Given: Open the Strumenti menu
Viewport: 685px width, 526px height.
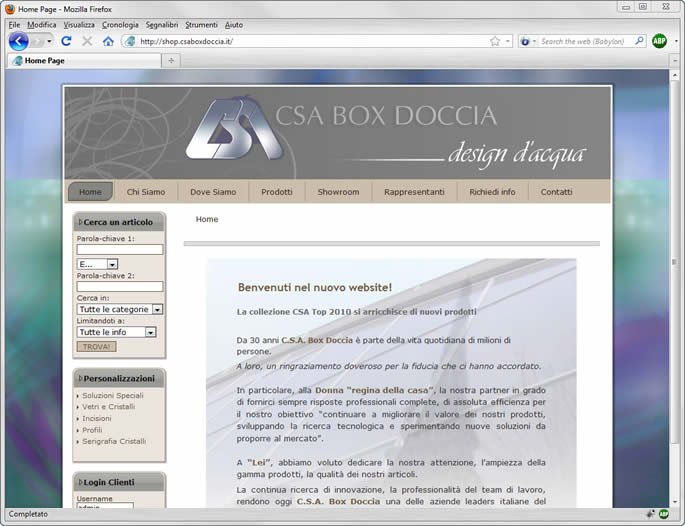Looking at the screenshot, I should point(203,24).
